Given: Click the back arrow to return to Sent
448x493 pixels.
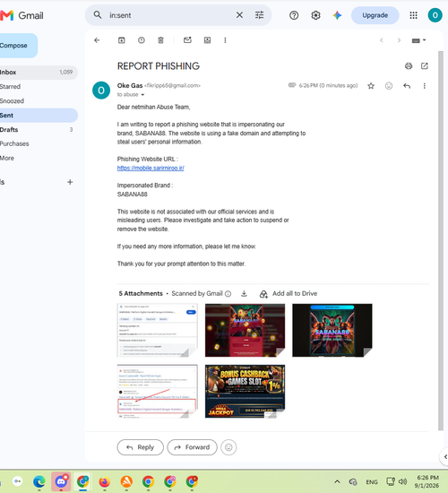Looking at the screenshot, I should tap(97, 40).
